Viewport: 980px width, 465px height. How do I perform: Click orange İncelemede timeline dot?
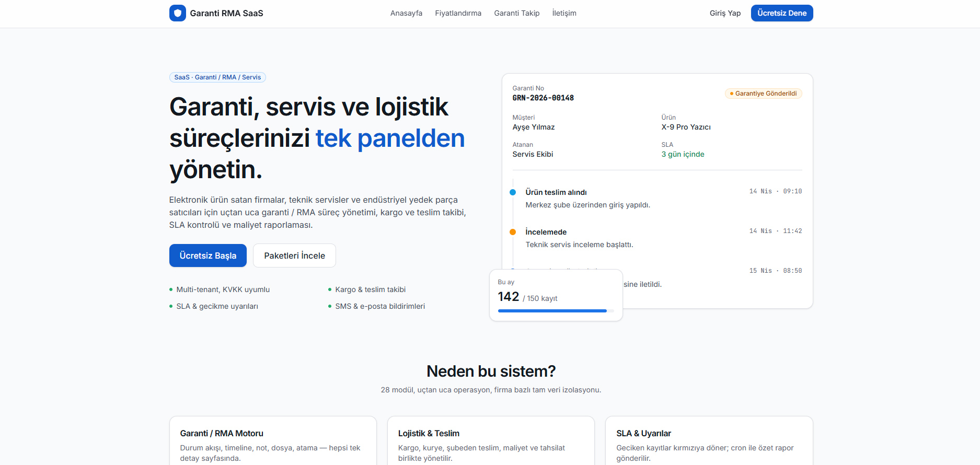pyautogui.click(x=513, y=232)
